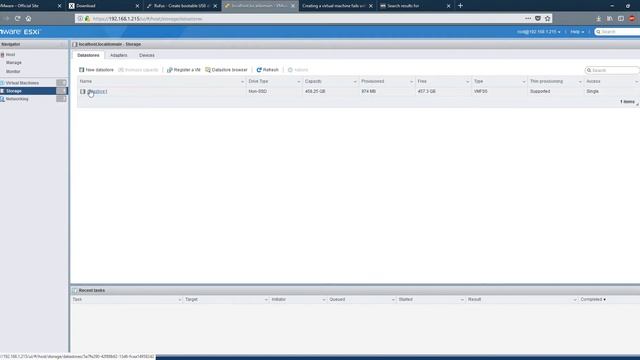Switch to the Adapters tab
This screenshot has height=360, width=640.
(x=119, y=55)
